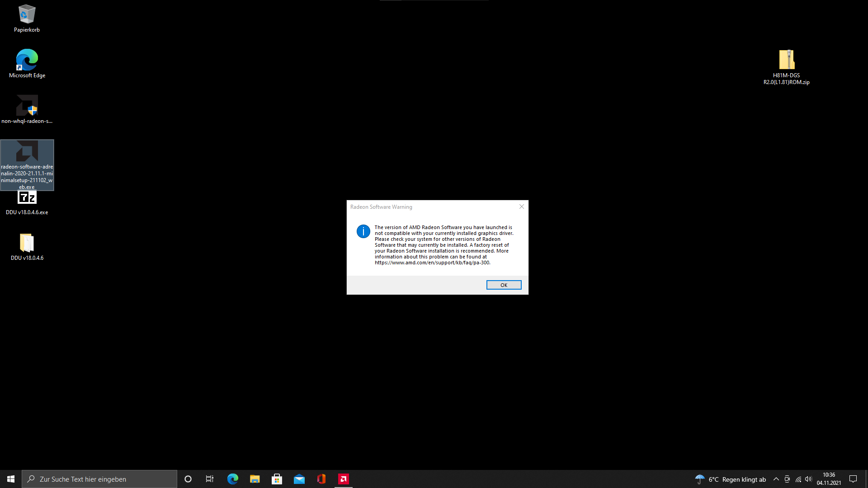Run DDU v18.0.4.6.exe

pyautogui.click(x=27, y=197)
